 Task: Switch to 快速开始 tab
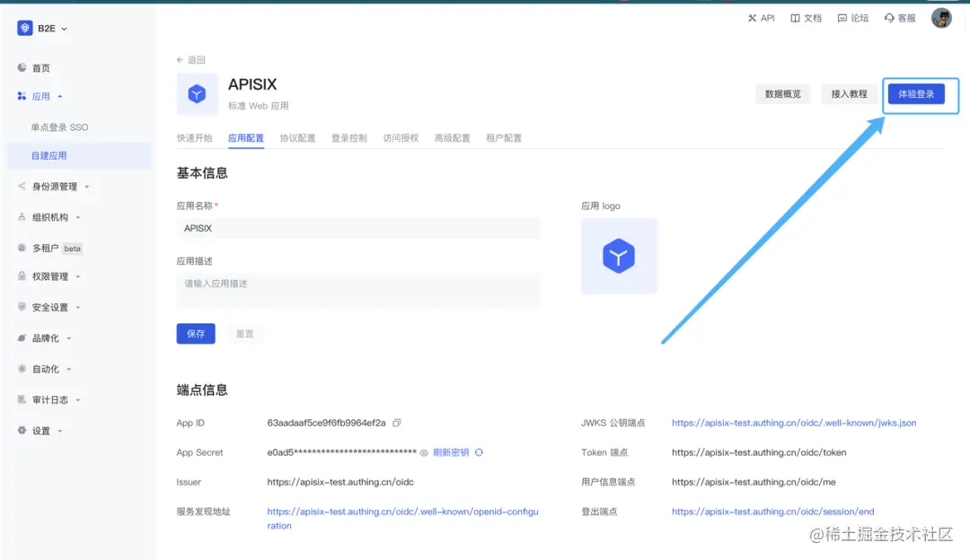pyautogui.click(x=194, y=138)
